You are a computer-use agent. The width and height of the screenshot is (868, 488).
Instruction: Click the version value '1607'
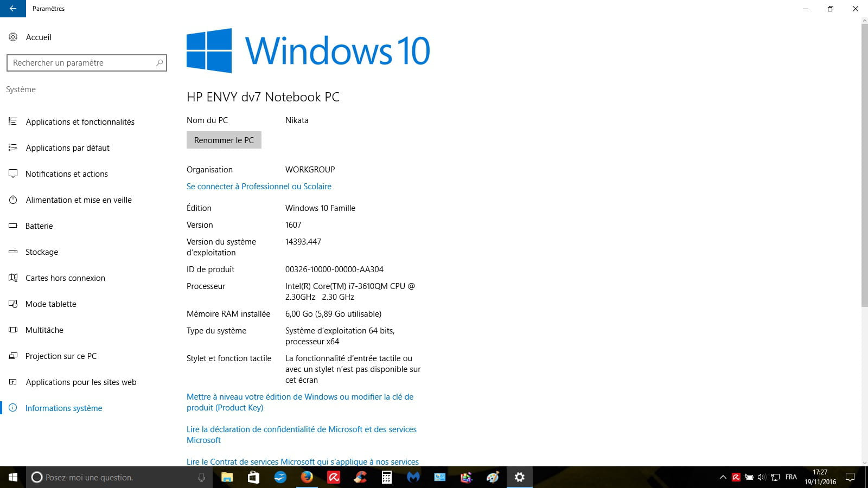click(x=293, y=225)
